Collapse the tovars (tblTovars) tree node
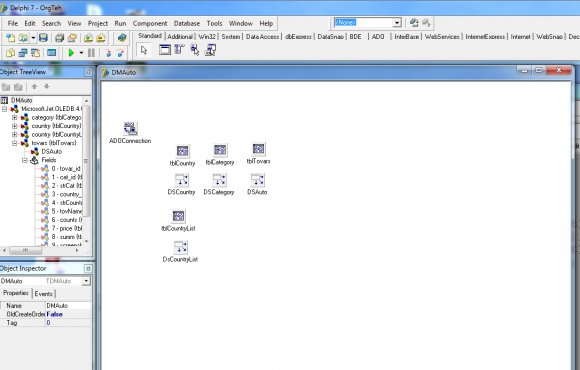The width and height of the screenshot is (580, 370). [x=14, y=143]
